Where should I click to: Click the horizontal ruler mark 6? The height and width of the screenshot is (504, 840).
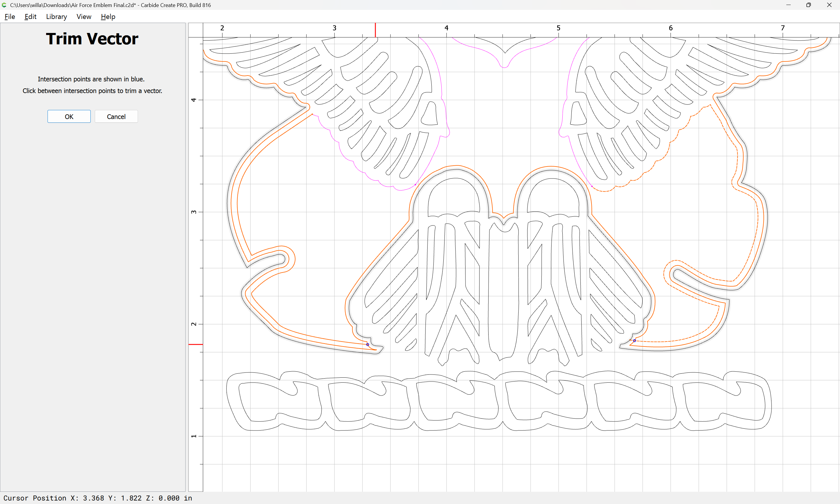click(x=671, y=28)
